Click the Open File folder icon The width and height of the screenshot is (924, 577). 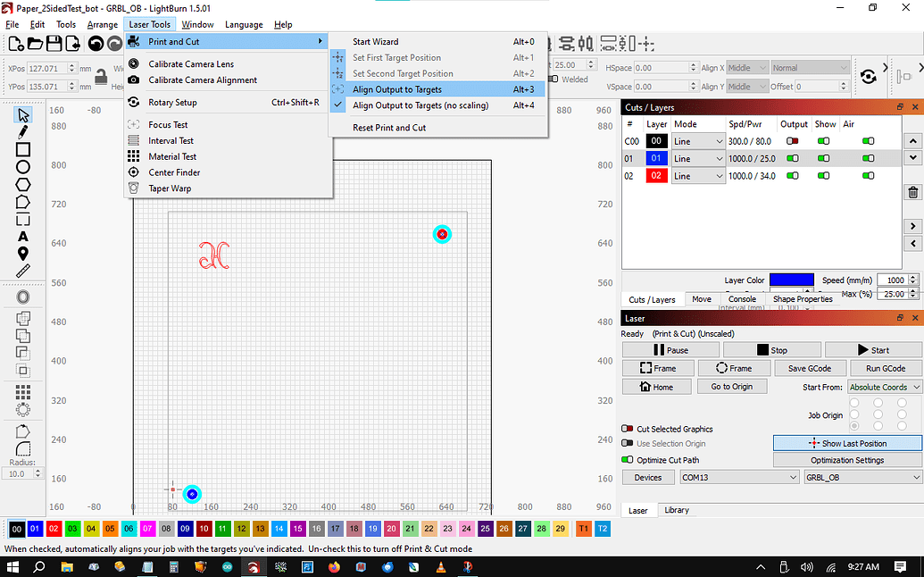[36, 43]
